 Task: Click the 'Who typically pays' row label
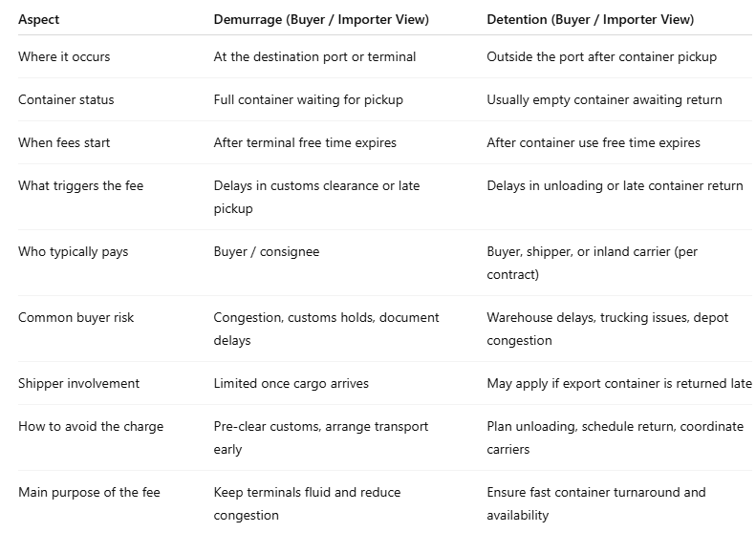(73, 252)
